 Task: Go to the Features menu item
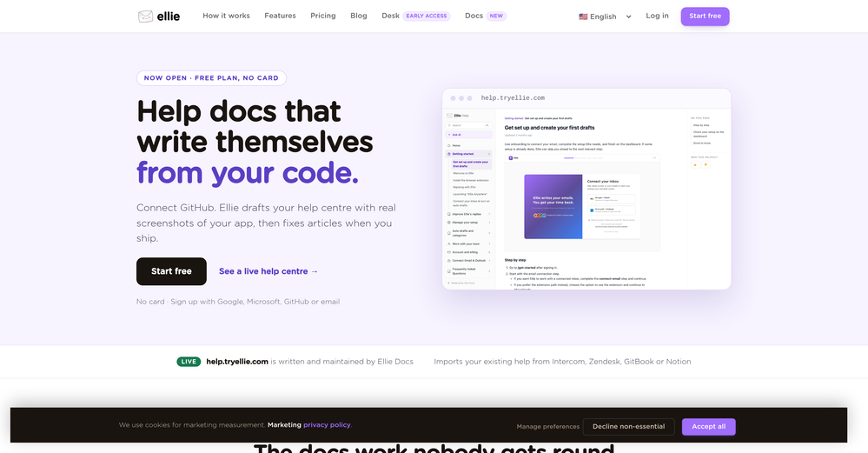point(280,16)
